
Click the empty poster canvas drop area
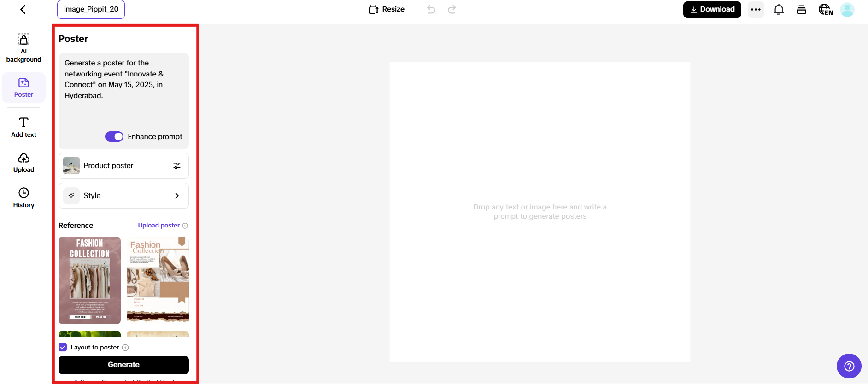(540, 212)
